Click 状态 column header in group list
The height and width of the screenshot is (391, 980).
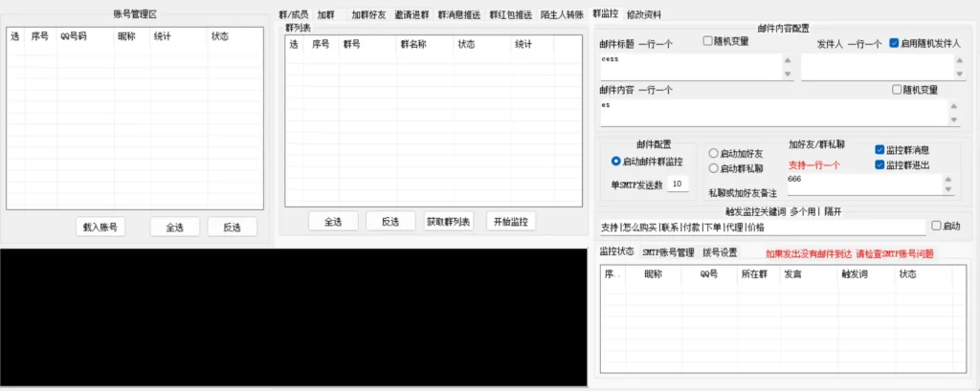coord(482,44)
